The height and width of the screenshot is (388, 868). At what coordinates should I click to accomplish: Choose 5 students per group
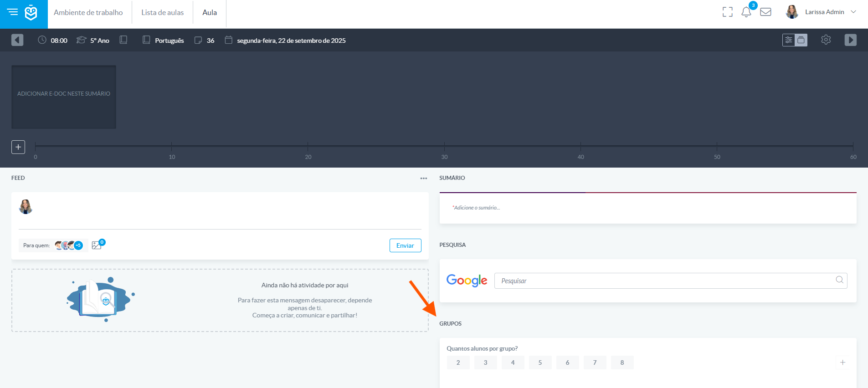coord(540,362)
